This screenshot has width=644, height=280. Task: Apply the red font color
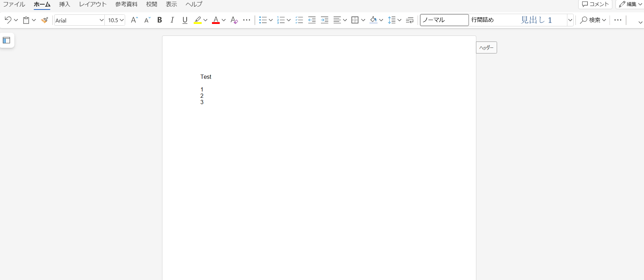[216, 20]
